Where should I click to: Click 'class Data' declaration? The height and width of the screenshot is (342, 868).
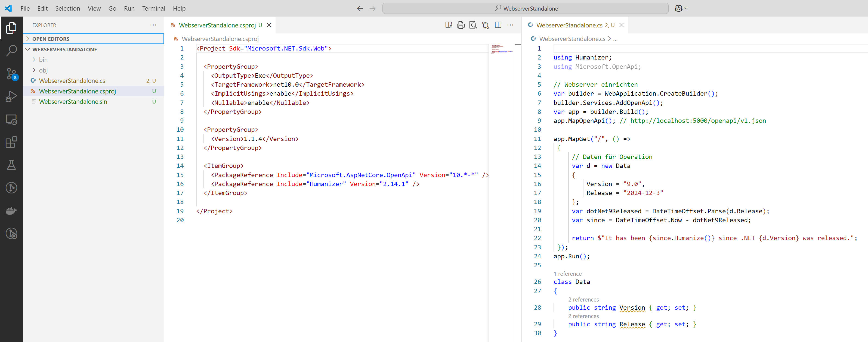click(572, 282)
